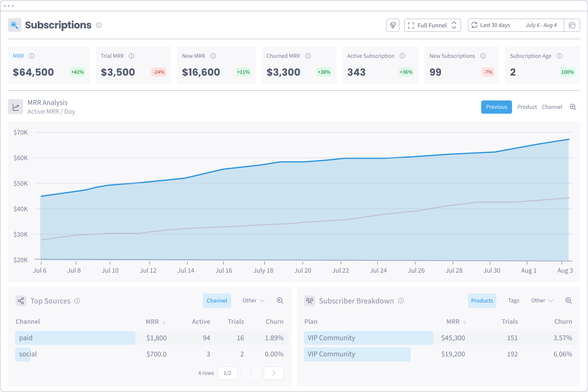Toggle Channel view in Top Sources

217,301
